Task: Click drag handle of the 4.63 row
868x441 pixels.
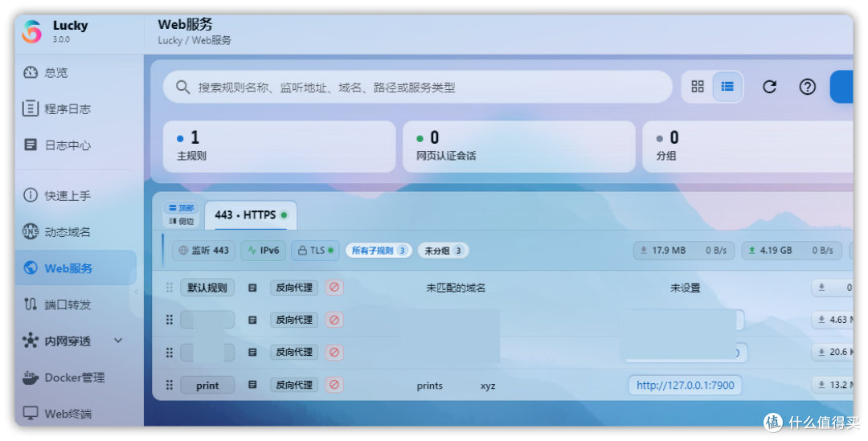Action: 170,320
